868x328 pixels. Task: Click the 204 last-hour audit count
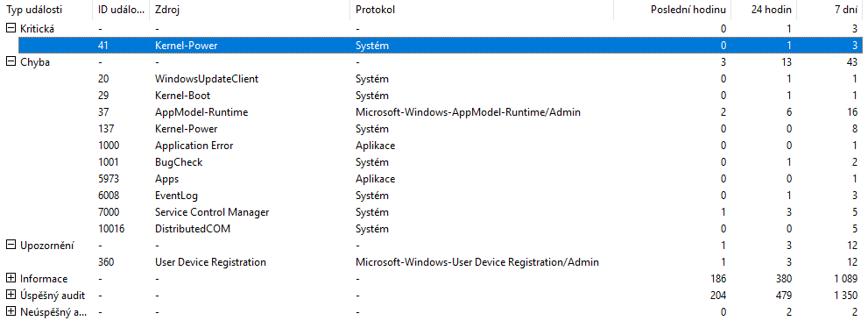click(x=718, y=295)
